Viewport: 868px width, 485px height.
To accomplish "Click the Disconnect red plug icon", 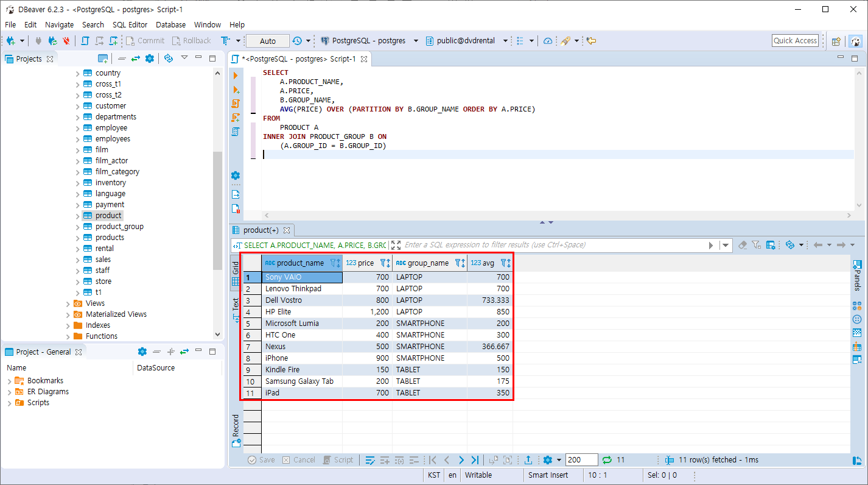I will click(x=67, y=41).
